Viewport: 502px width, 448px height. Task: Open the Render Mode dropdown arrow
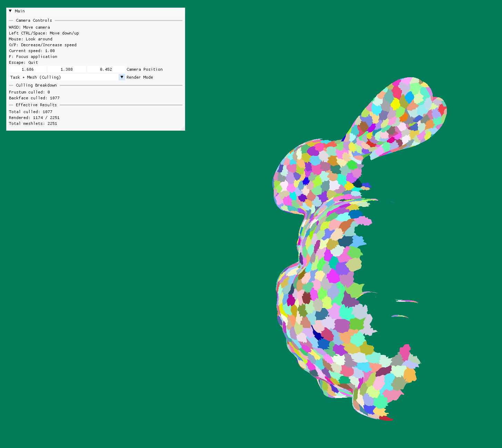122,77
